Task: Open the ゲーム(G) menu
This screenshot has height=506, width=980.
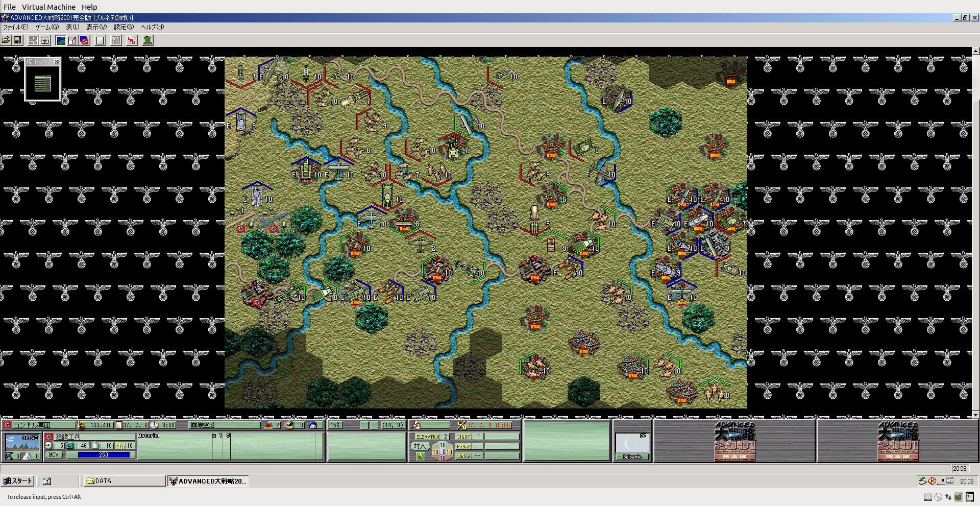Action: (x=47, y=27)
